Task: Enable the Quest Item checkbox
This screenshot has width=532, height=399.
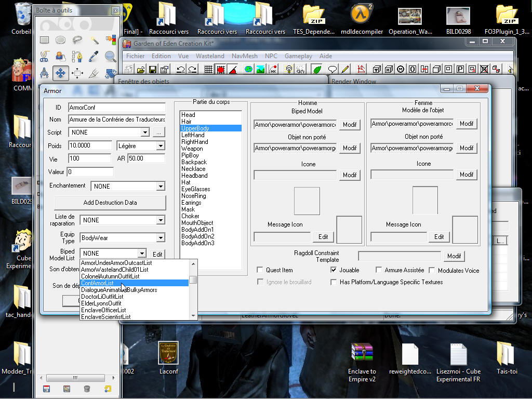Action: (260, 270)
